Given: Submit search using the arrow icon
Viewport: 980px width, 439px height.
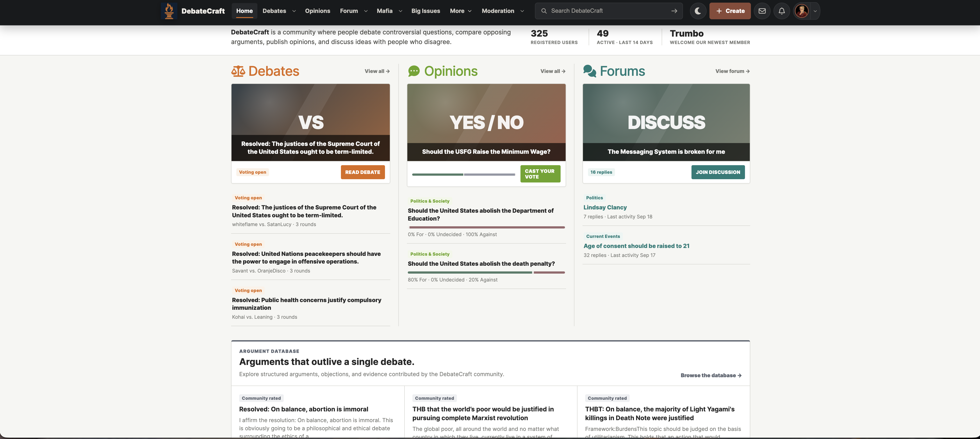Looking at the screenshot, I should point(674,11).
